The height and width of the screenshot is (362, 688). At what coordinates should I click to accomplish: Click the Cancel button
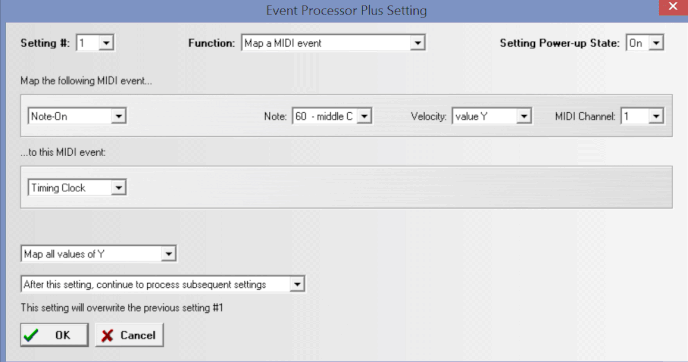coord(129,335)
